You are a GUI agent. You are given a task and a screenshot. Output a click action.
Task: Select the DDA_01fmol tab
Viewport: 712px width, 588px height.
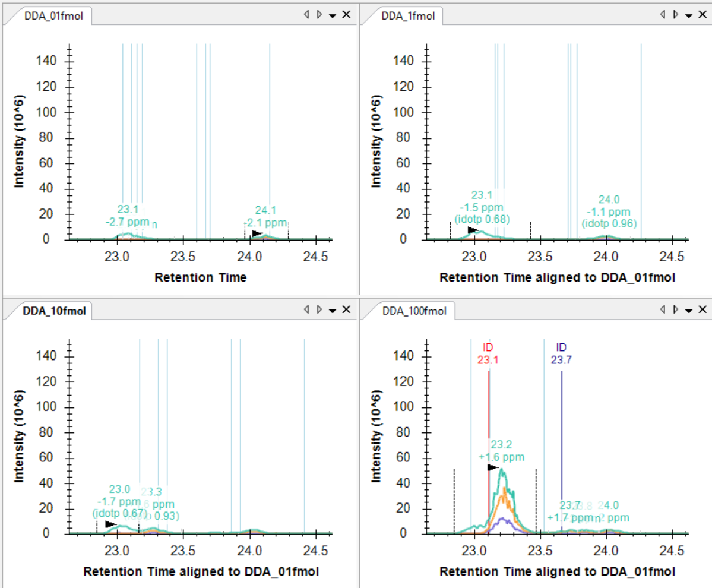(49, 15)
